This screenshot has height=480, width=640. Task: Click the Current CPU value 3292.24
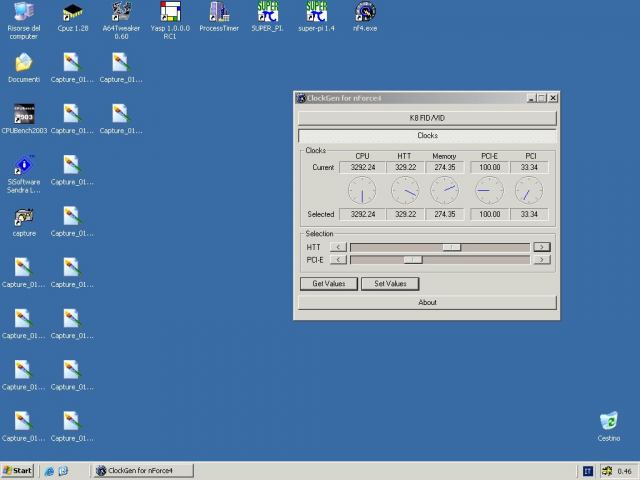coord(362,167)
